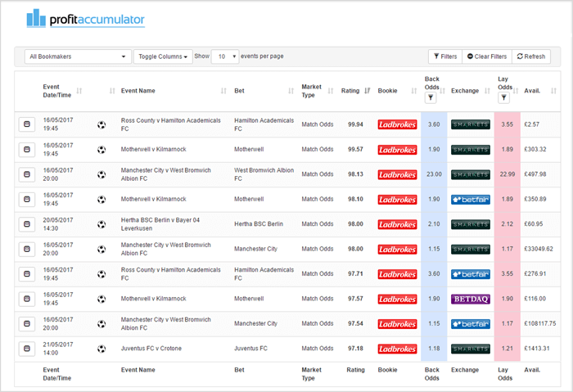Viewport: 573px width, 392px height.
Task: Click the Clear Filters button
Action: 485,56
